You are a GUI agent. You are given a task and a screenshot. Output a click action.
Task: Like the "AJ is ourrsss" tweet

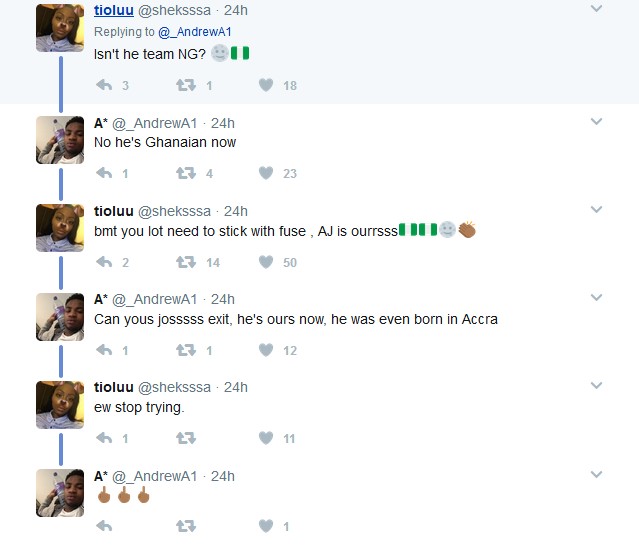[266, 262]
